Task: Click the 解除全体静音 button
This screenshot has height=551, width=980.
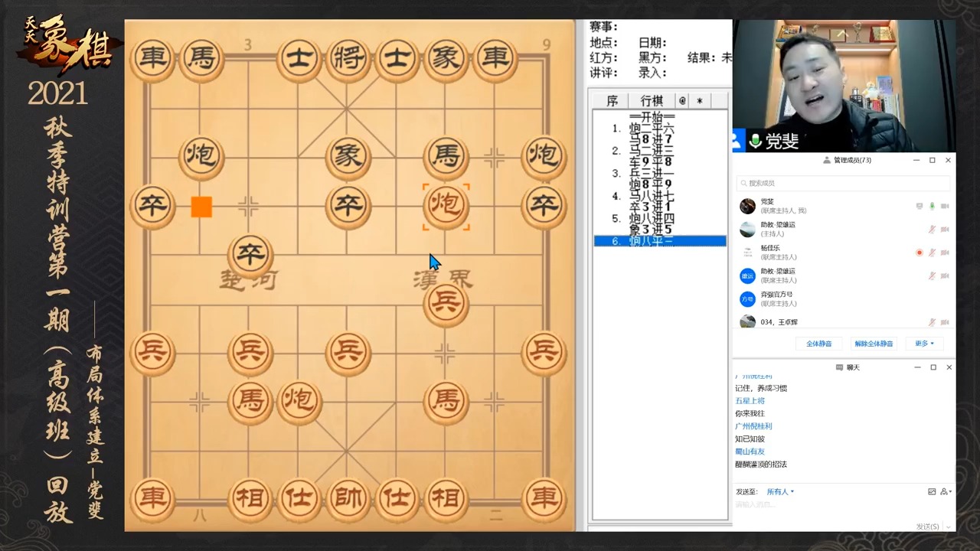Action: (x=874, y=344)
